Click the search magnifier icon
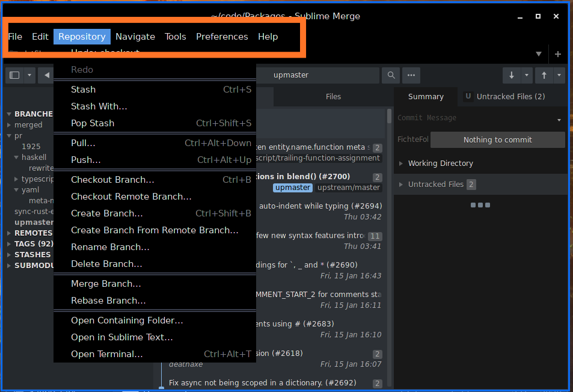Image resolution: width=573 pixels, height=392 pixels. click(x=391, y=75)
